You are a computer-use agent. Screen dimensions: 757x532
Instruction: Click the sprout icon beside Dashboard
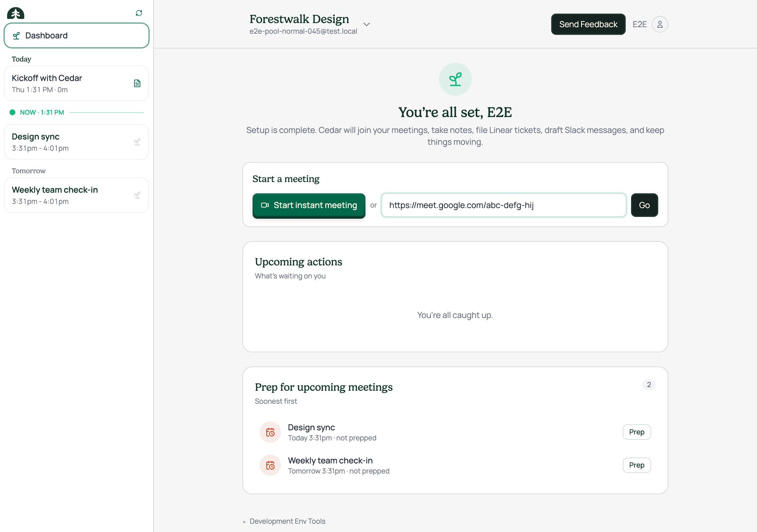[17, 35]
